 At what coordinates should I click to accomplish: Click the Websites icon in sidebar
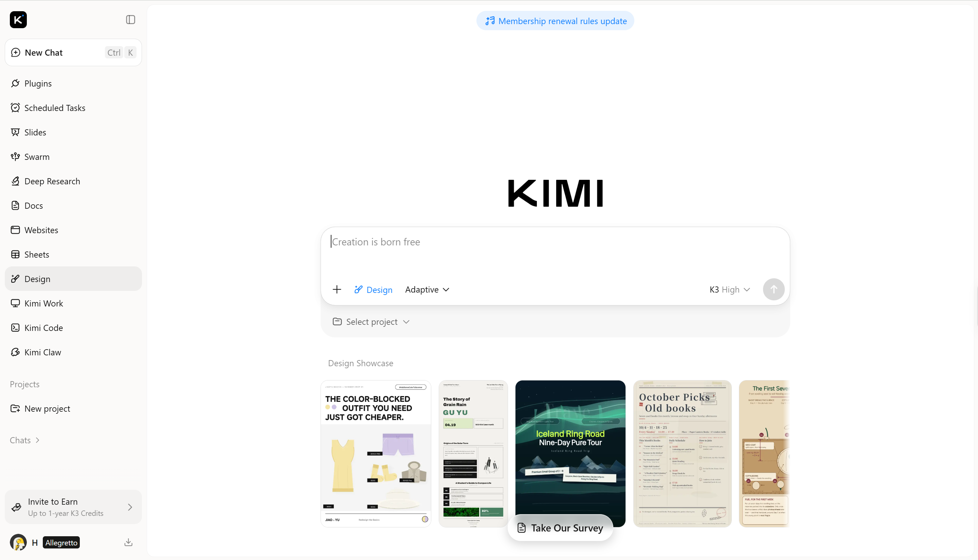click(x=15, y=230)
